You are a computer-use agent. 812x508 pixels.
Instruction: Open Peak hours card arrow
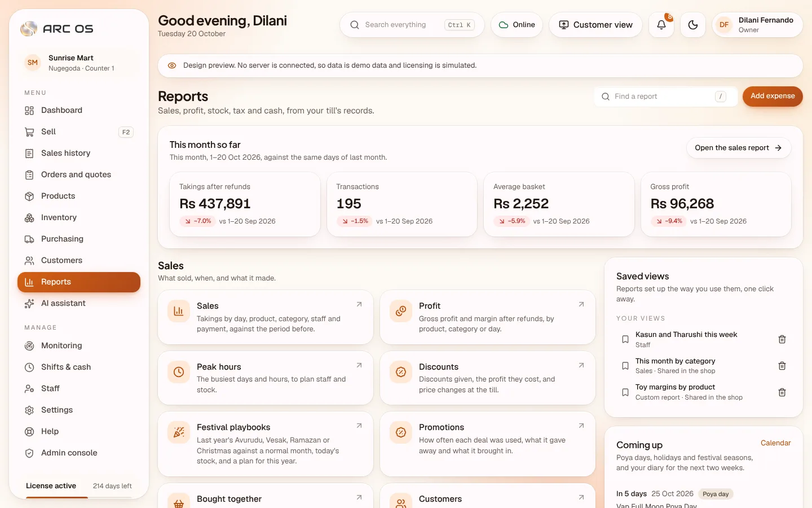point(359,365)
